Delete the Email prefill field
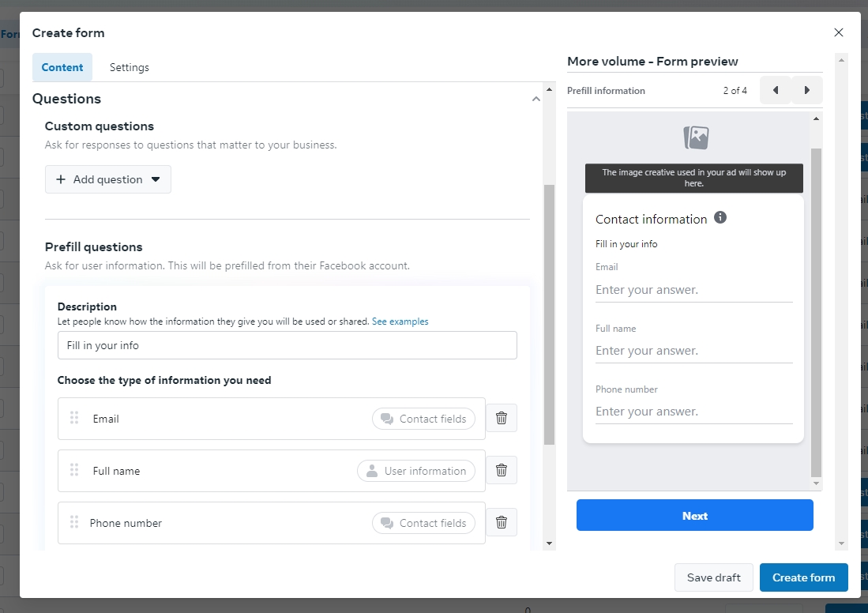 [501, 418]
